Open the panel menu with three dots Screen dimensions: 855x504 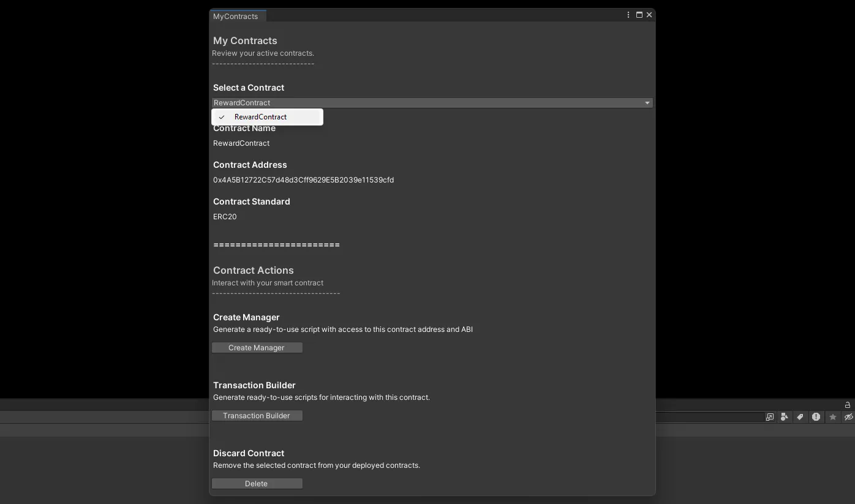pyautogui.click(x=628, y=14)
